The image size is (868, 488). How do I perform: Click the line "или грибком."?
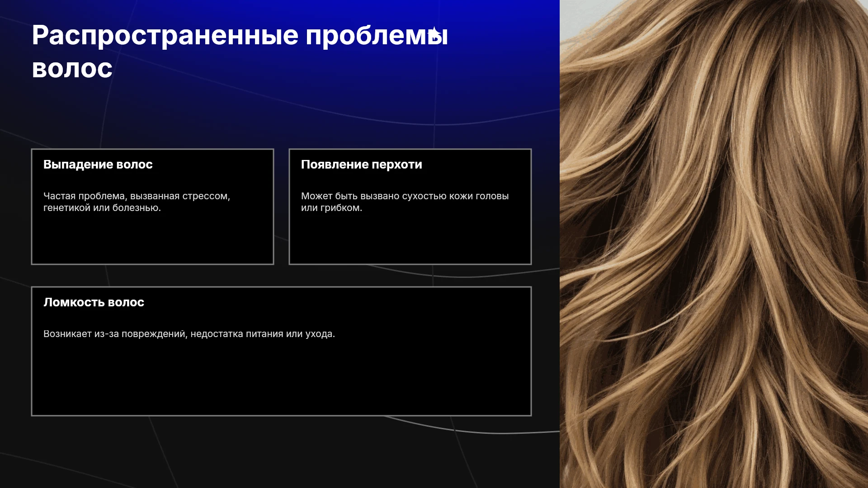[331, 208]
